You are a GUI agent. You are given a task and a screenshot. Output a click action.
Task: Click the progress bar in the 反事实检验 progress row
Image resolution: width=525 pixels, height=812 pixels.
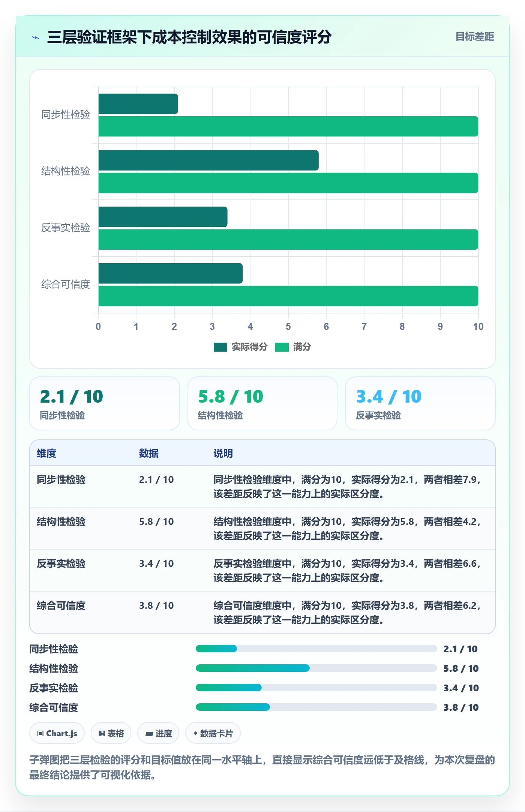pos(316,688)
